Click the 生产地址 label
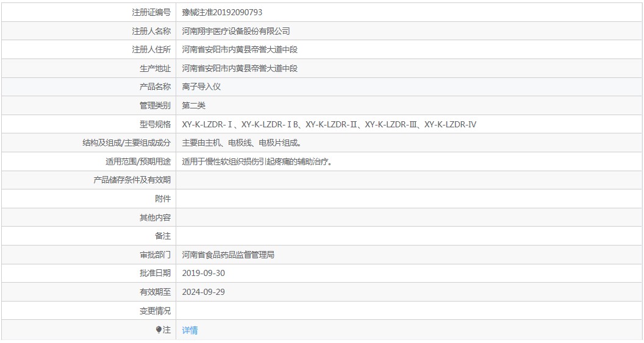 point(155,68)
